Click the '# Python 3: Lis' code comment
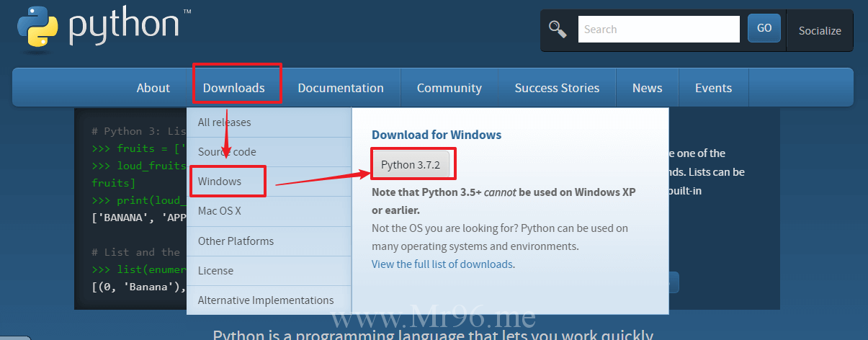 [139, 131]
